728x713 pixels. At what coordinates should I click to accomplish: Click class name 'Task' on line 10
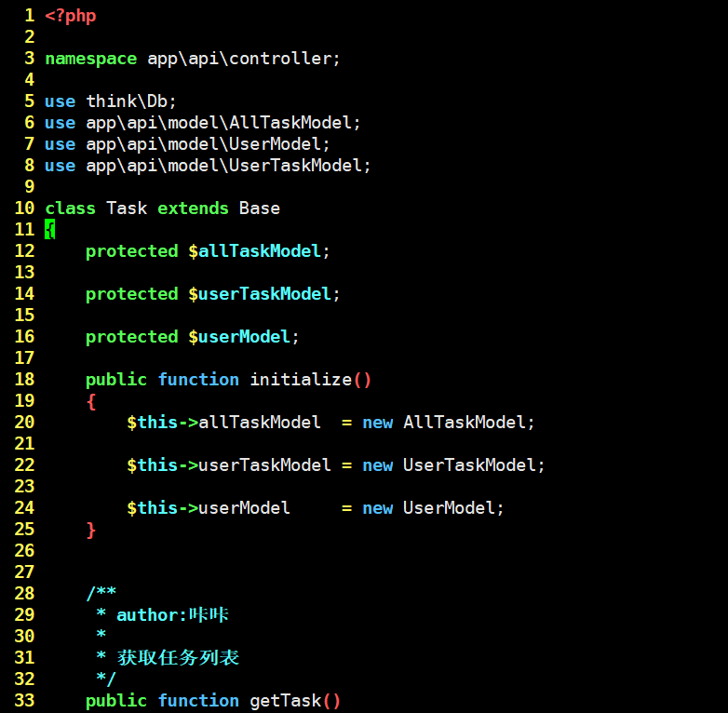pyautogui.click(x=127, y=209)
